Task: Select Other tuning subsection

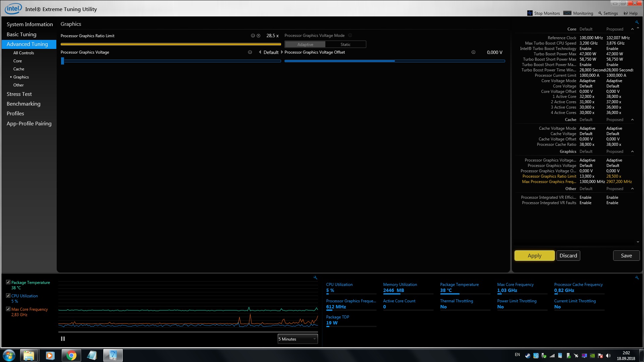Action: 18,85
